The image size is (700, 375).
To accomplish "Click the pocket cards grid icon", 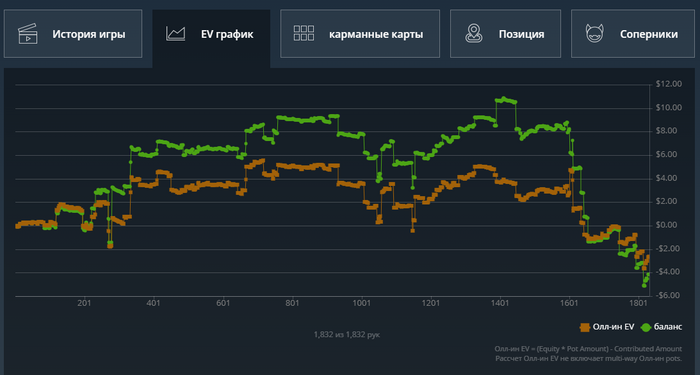I will 304,33.
